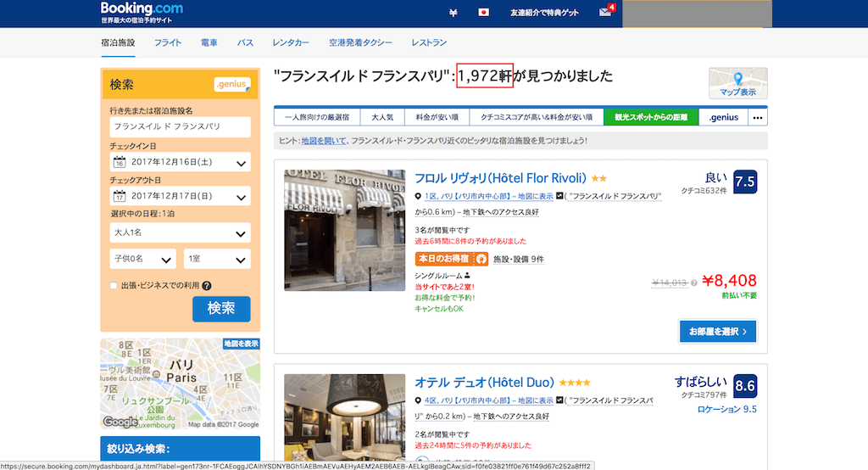Open the check-out date dropdown
Screen dimensions: 868x470
point(180,196)
